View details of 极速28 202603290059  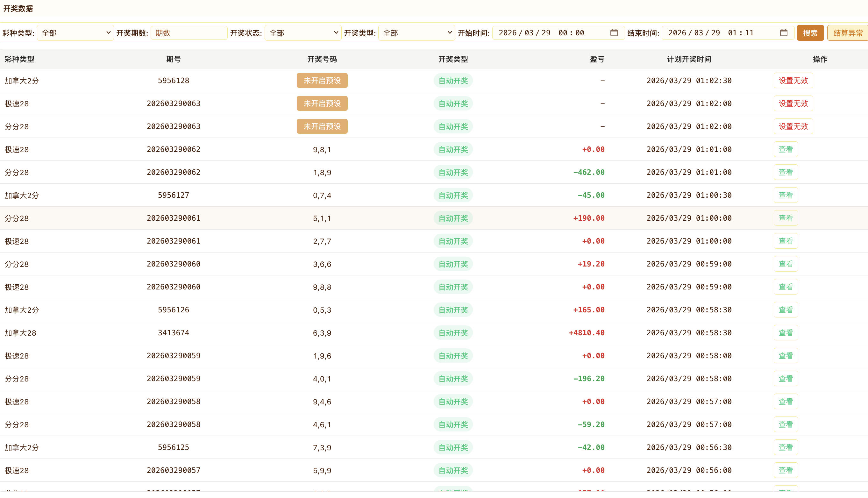coord(786,355)
